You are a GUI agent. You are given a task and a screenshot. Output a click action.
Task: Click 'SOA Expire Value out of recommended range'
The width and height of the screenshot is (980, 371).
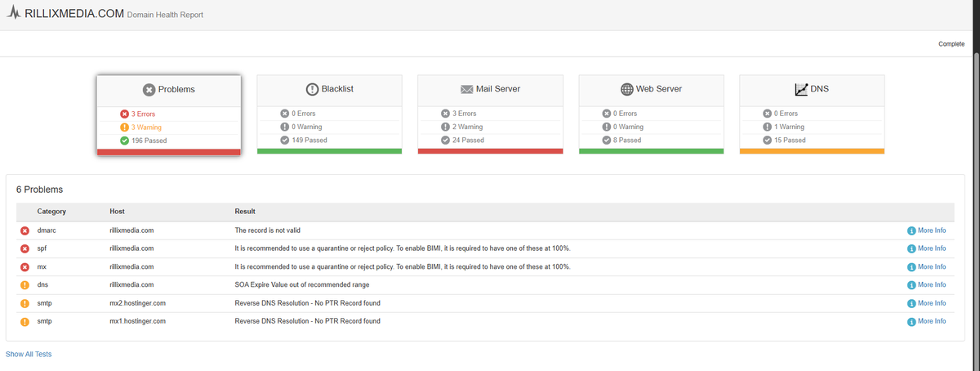click(302, 285)
